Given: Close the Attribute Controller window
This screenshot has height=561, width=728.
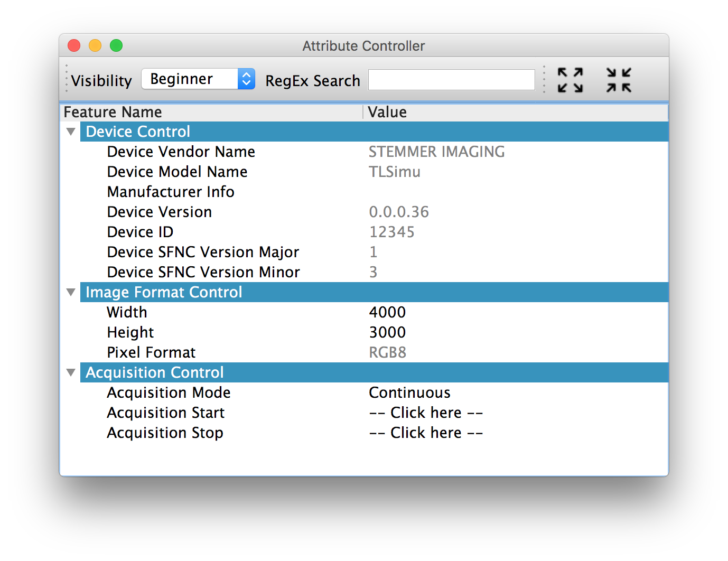Looking at the screenshot, I should tap(74, 45).
